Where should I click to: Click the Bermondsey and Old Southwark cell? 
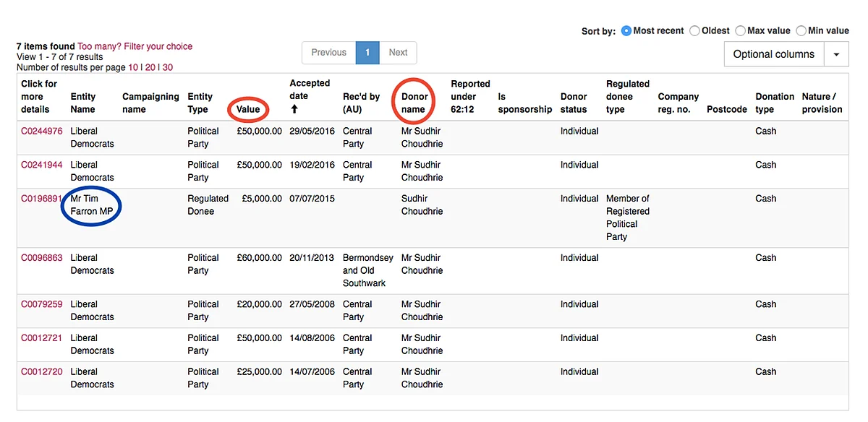tap(368, 271)
